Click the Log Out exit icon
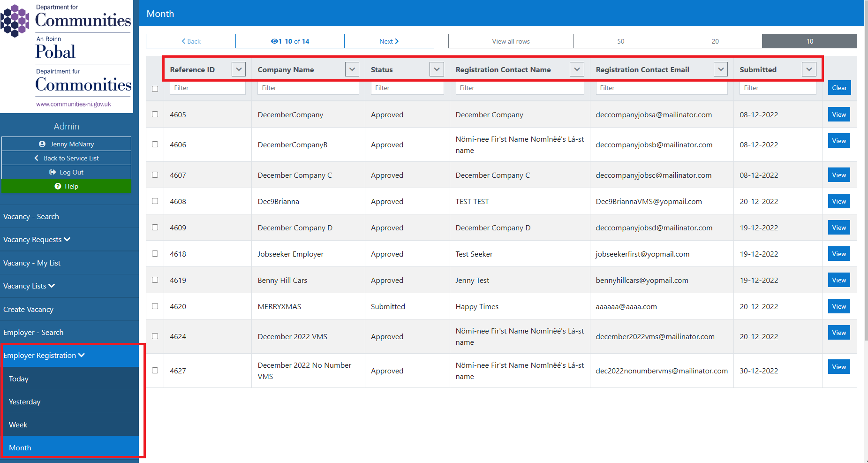868x463 pixels. 53,172
